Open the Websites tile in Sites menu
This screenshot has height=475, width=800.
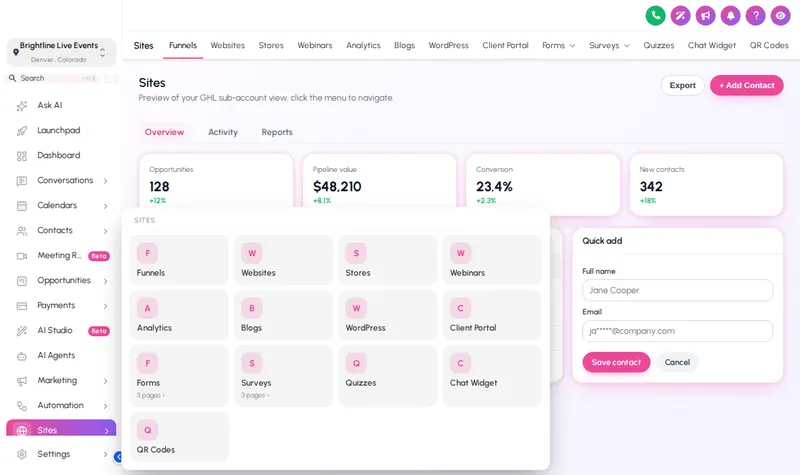pos(284,260)
